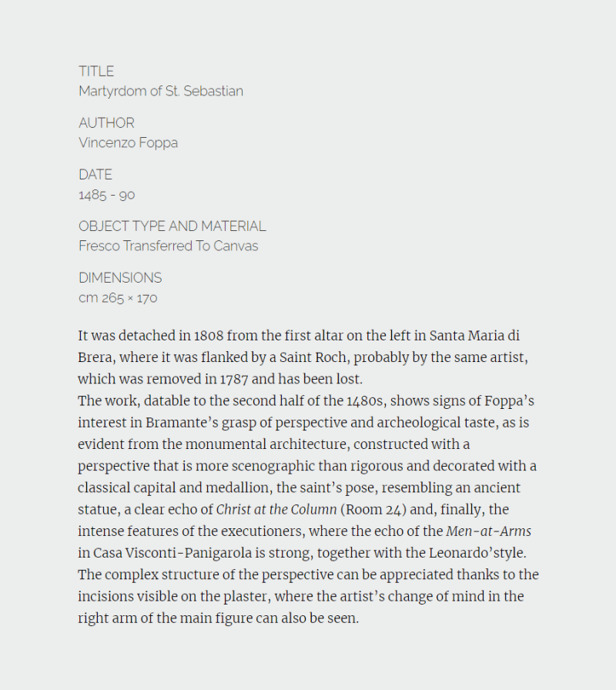The width and height of the screenshot is (616, 690).
Task: Click the words Santa Maria di
Action: pos(474,336)
